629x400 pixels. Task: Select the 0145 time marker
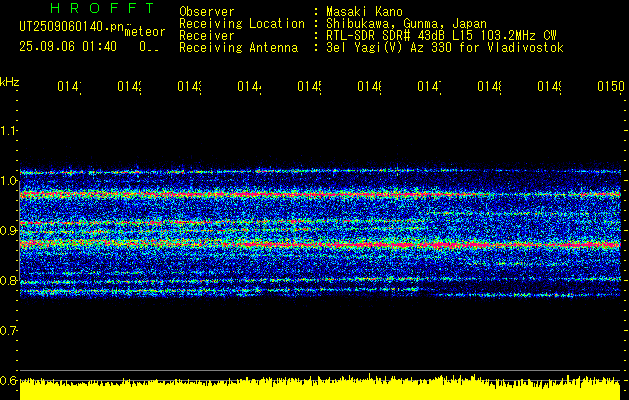pos(309,86)
